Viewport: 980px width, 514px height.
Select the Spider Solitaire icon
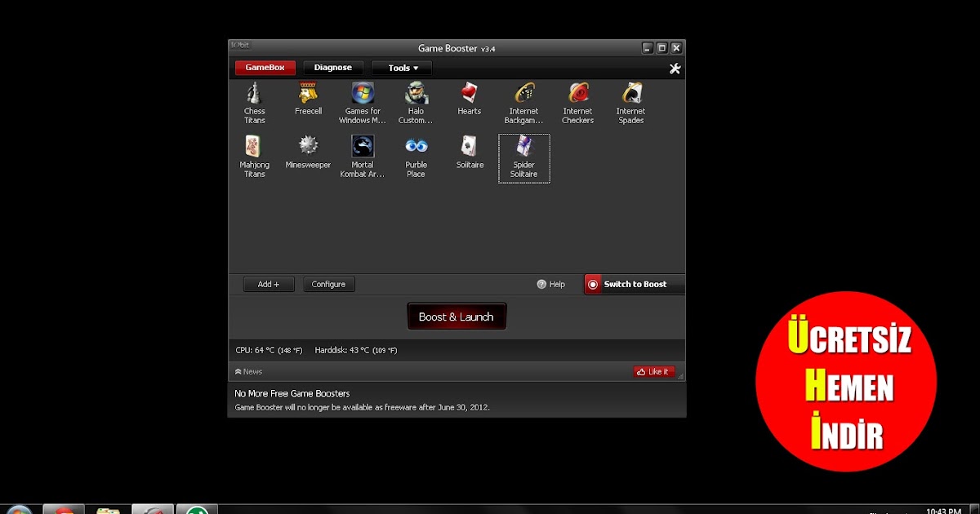(x=523, y=146)
